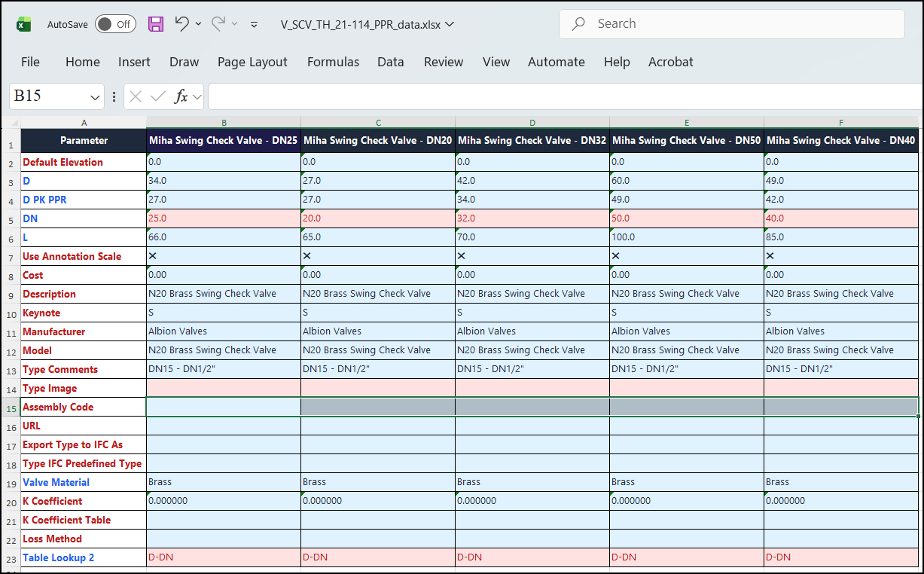Click the Parameter header cell
Image resolution: width=924 pixels, height=574 pixels.
tap(84, 141)
